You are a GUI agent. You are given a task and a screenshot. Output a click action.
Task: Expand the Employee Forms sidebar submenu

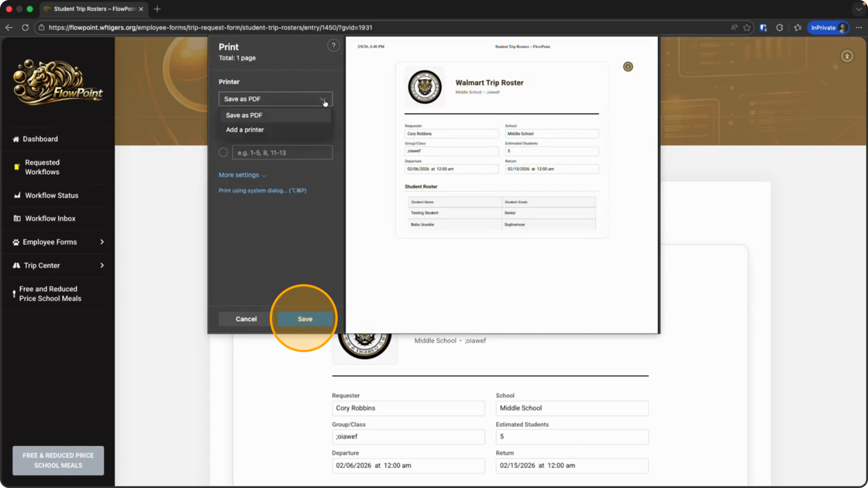102,242
